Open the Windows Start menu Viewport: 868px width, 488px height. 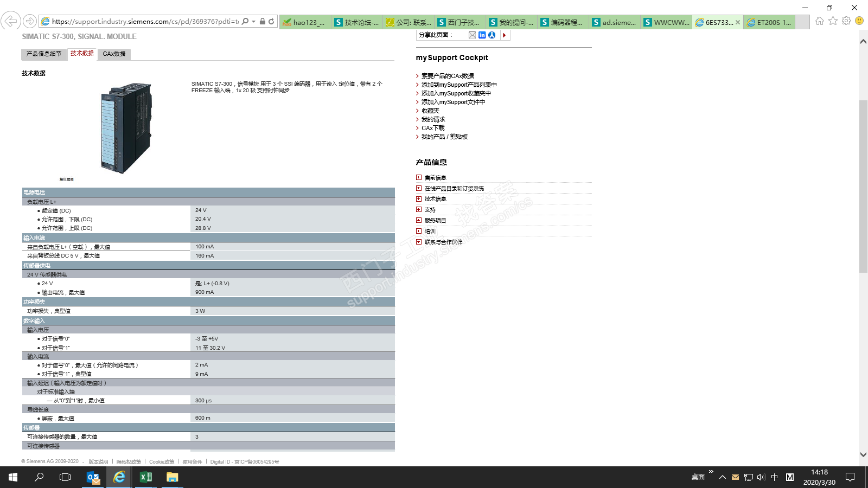pyautogui.click(x=13, y=477)
